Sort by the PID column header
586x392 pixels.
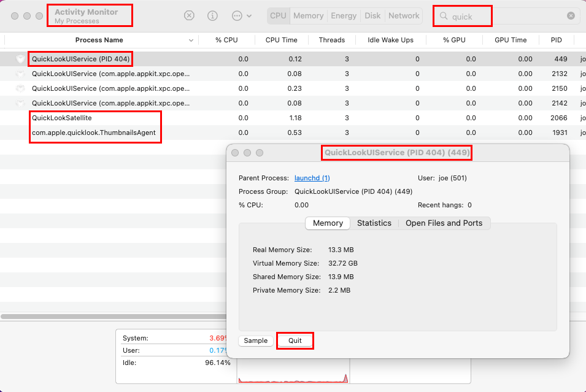click(556, 40)
